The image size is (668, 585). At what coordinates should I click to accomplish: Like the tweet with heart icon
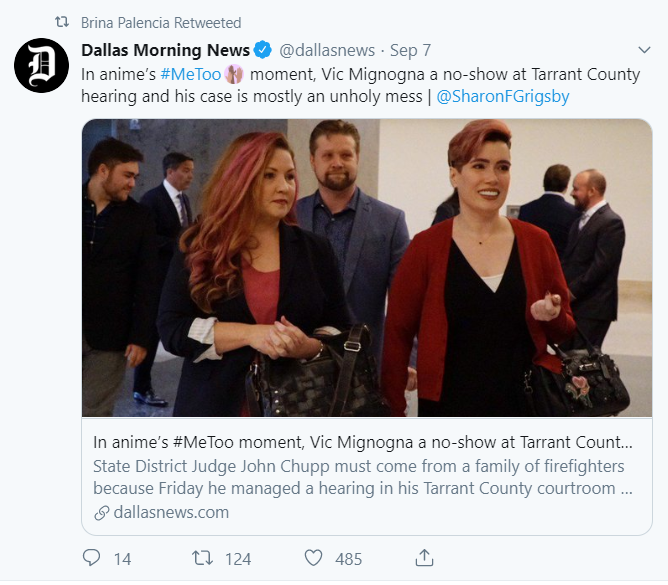pyautogui.click(x=314, y=558)
